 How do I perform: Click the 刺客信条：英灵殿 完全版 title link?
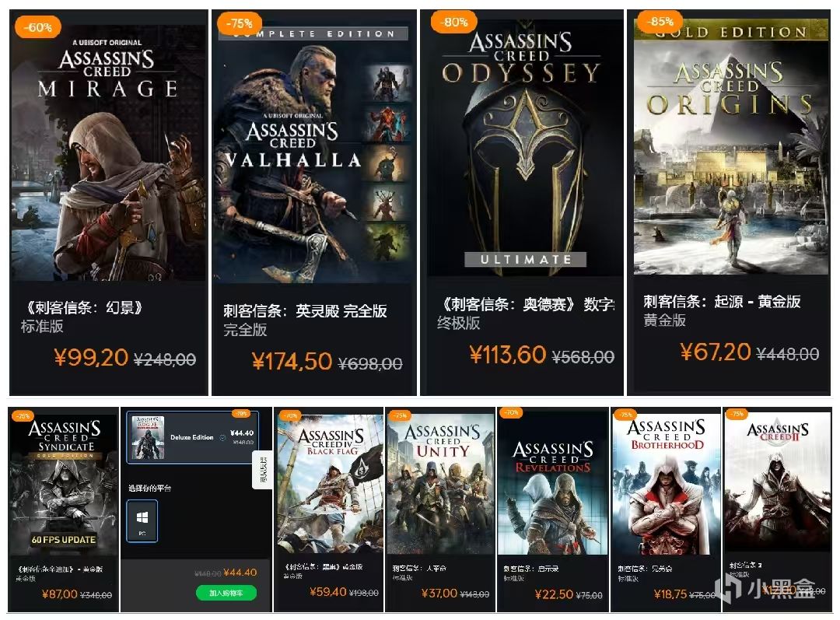[x=305, y=311]
